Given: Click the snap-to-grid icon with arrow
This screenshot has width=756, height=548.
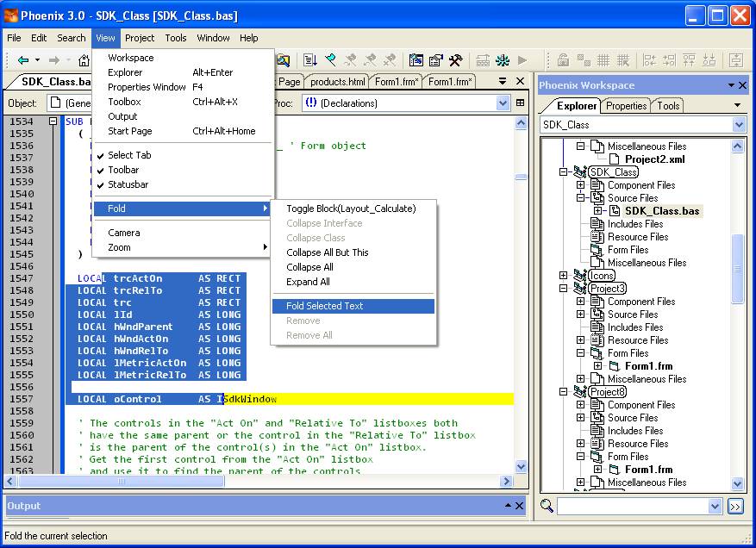Looking at the screenshot, I should (623, 60).
